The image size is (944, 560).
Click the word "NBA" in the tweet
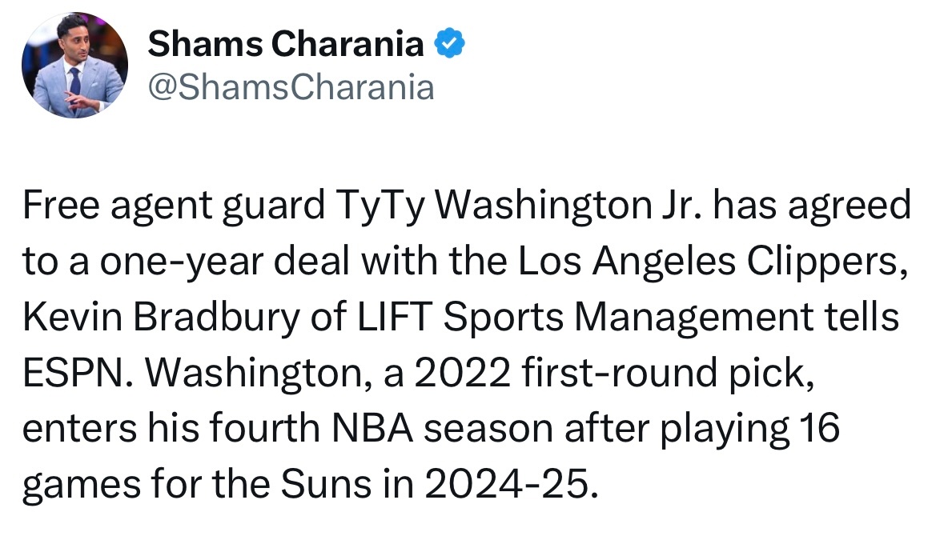pyautogui.click(x=372, y=428)
